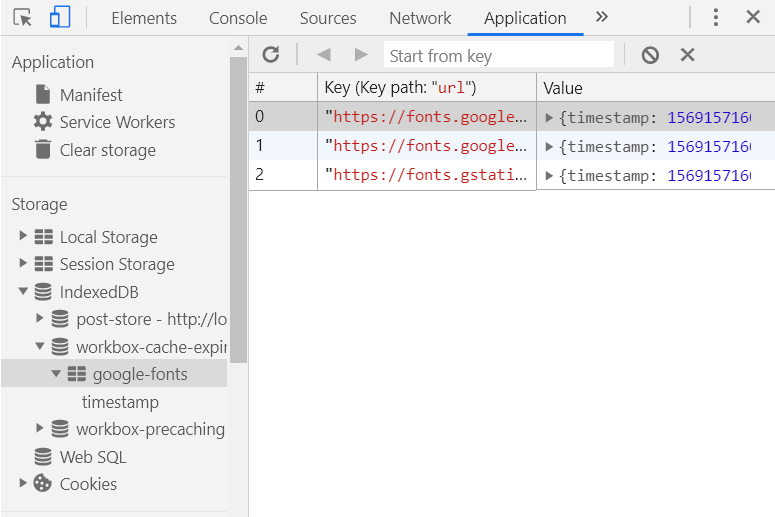Image resolution: width=775 pixels, height=517 pixels.
Task: Open the Service Workers section
Action: click(x=117, y=122)
